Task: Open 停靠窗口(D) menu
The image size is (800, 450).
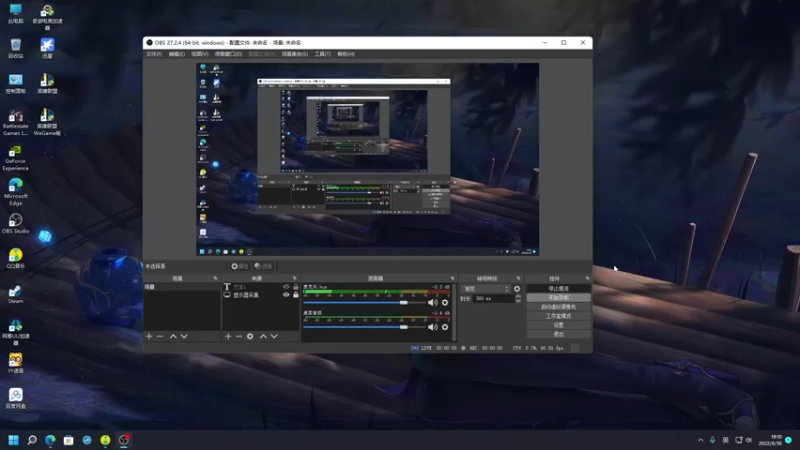Action: tap(228, 54)
